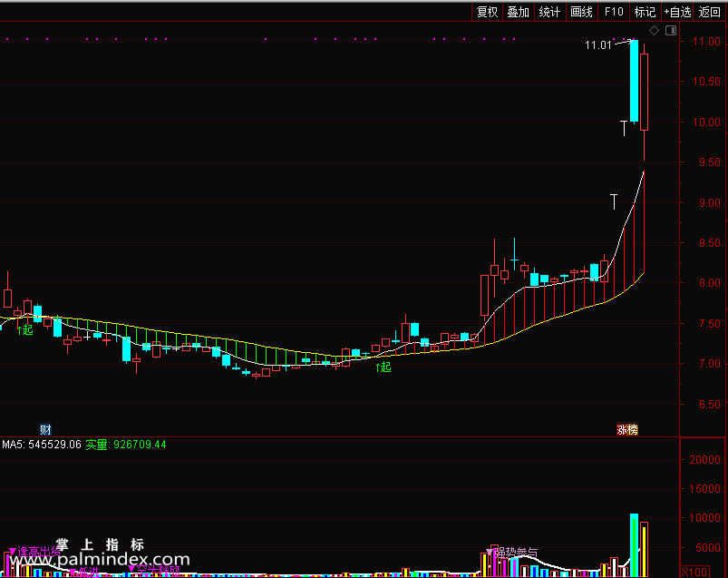
Task: Click the 7.50 price axis label
Action: click(710, 323)
